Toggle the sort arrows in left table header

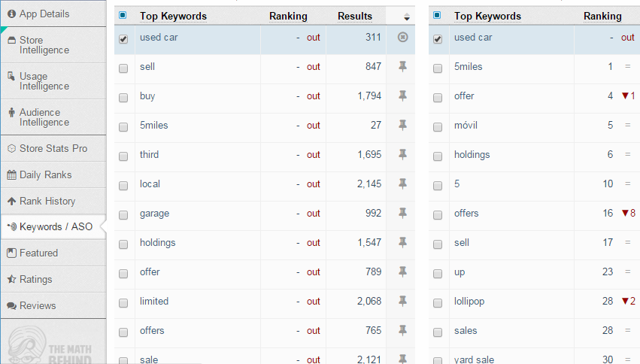407,17
